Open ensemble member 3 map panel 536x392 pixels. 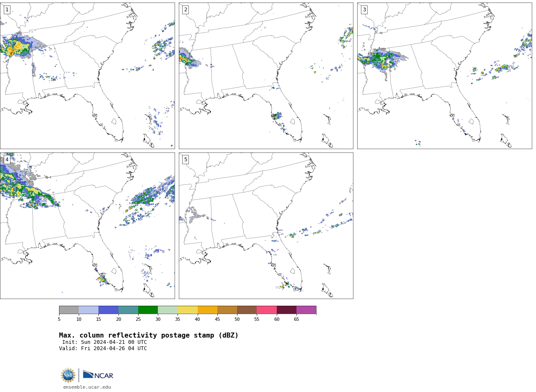445,76
